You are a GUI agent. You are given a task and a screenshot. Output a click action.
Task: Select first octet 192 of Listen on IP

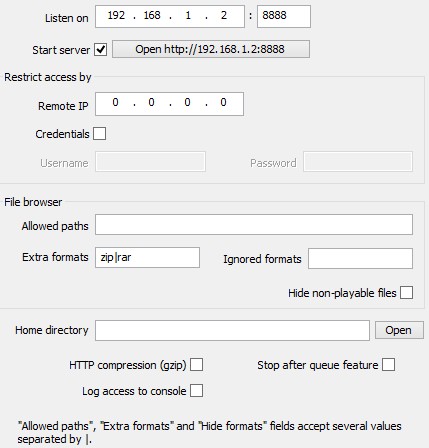pyautogui.click(x=116, y=15)
